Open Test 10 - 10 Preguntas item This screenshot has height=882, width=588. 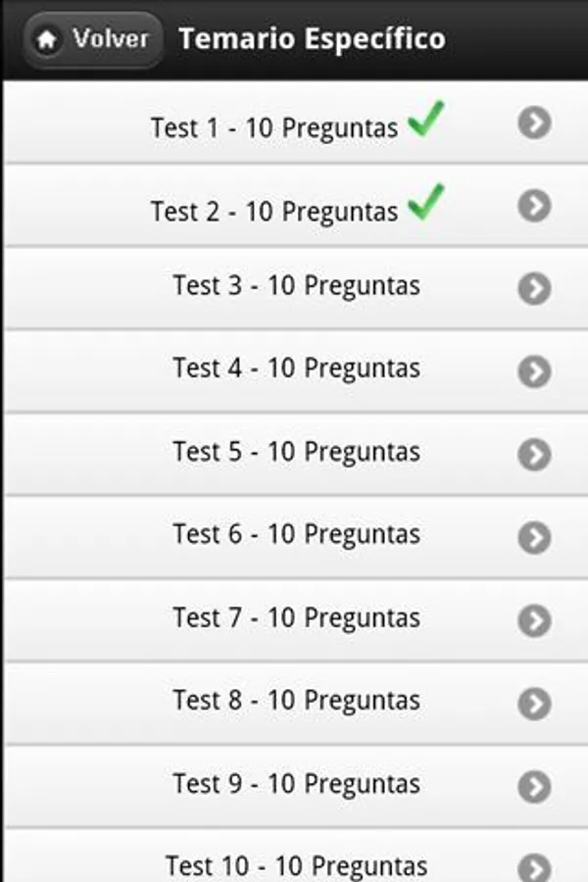pos(296,856)
